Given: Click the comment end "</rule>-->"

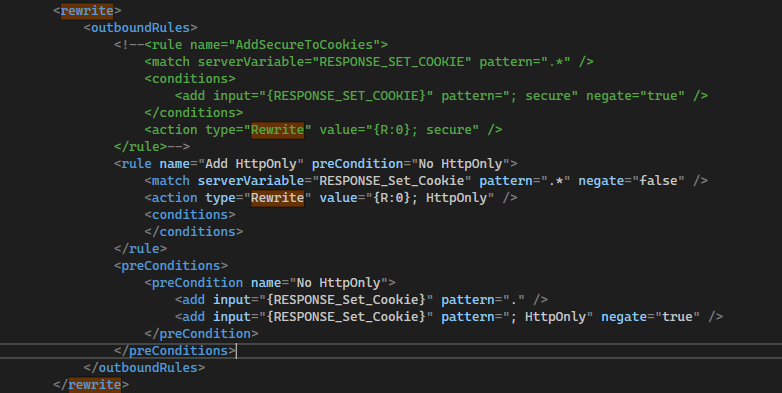Looking at the screenshot, I should 152,147.
